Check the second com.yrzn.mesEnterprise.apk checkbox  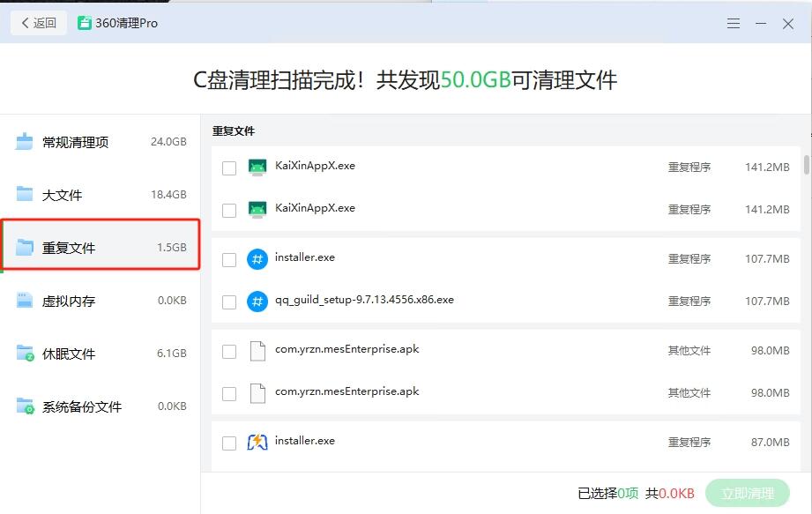pyautogui.click(x=229, y=394)
